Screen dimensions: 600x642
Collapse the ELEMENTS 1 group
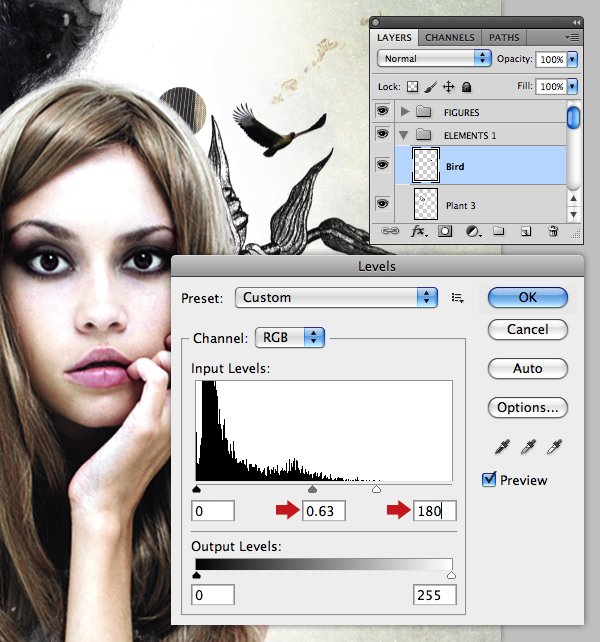(x=404, y=135)
